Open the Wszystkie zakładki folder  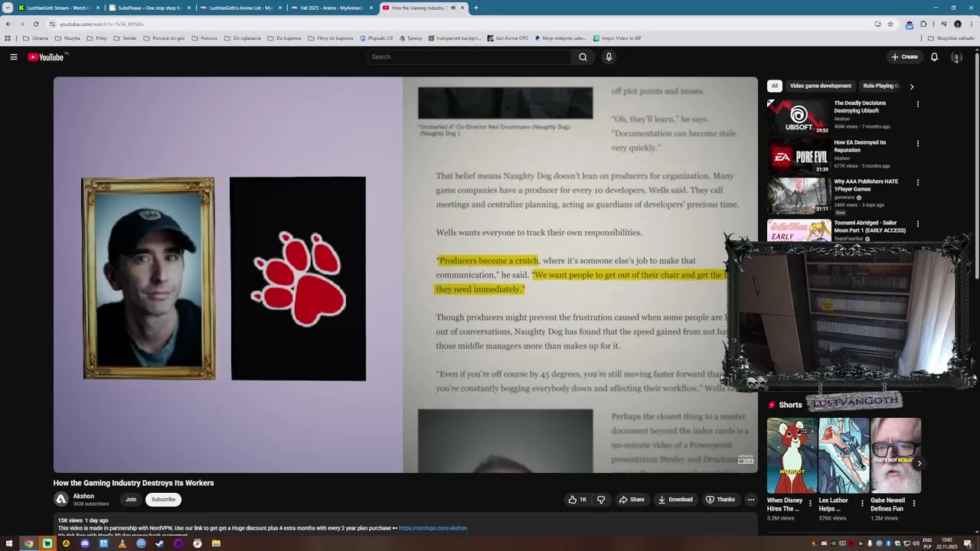951,37
